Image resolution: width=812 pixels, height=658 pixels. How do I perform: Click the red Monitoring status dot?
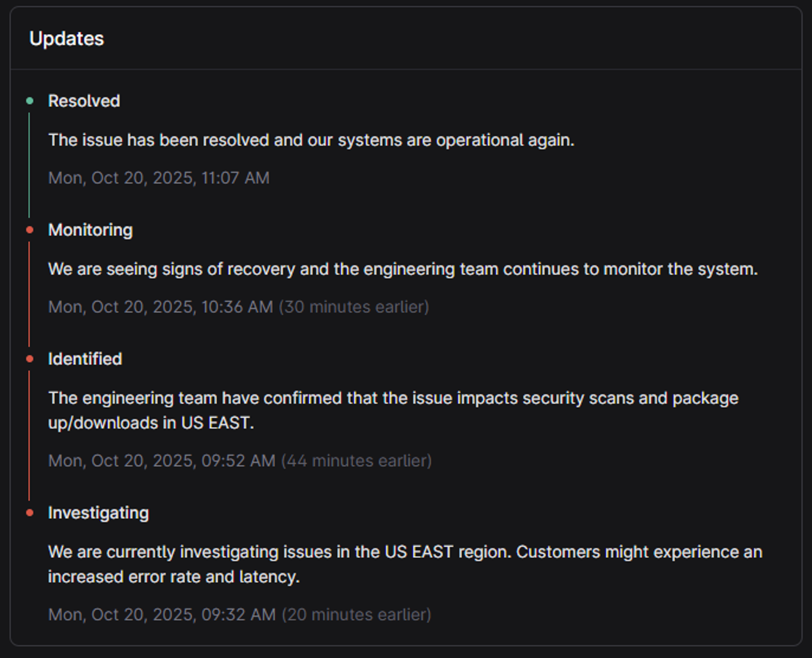(x=30, y=230)
